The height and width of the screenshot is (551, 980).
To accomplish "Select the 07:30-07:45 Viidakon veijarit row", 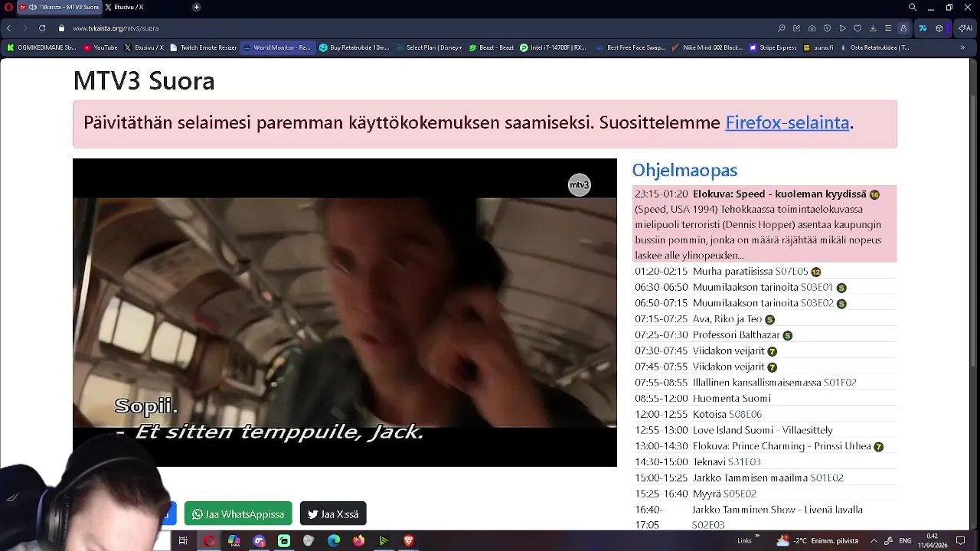I will coord(764,351).
